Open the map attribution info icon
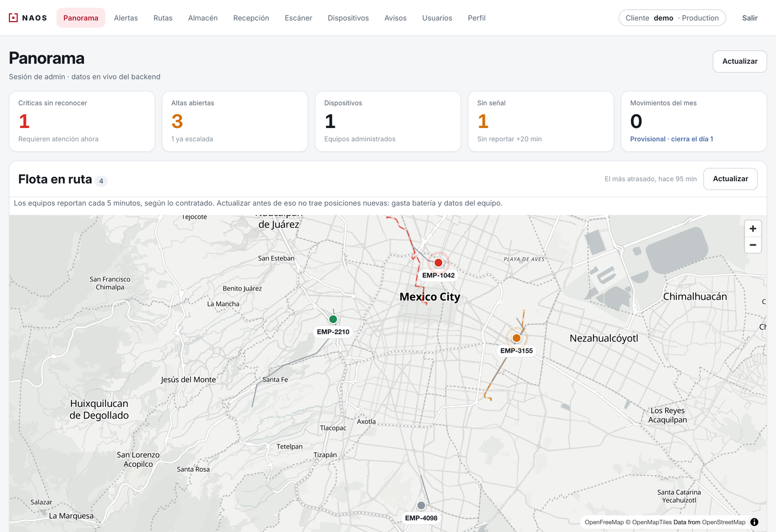Screen dimensions: 776x532 [754, 522]
